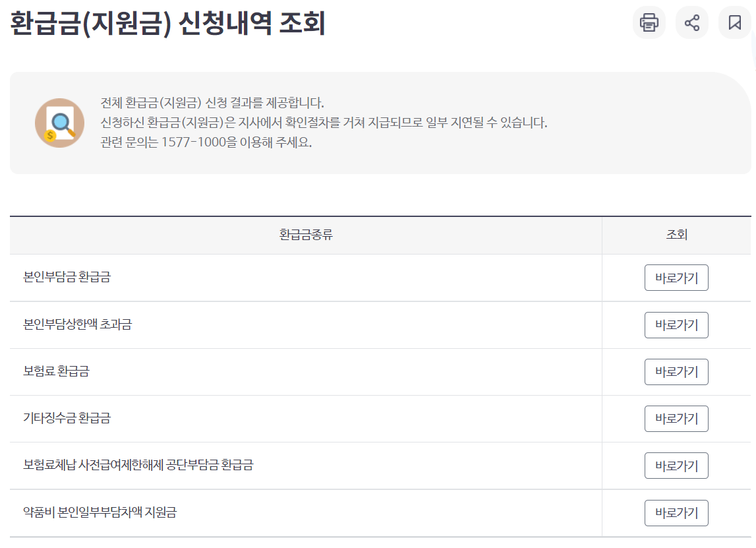Click the 환급금종류 column header
Image resolution: width=756 pixels, height=548 pixels.
pyautogui.click(x=305, y=235)
